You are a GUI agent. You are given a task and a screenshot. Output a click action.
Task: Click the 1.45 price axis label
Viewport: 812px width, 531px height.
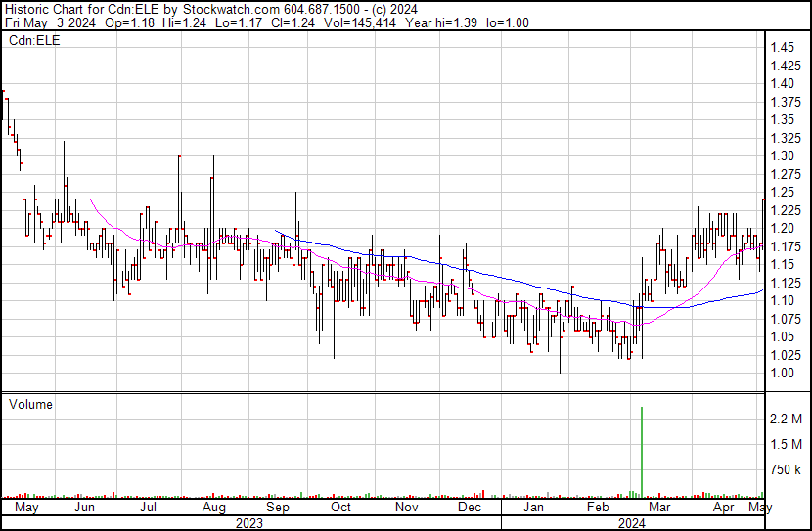click(781, 47)
